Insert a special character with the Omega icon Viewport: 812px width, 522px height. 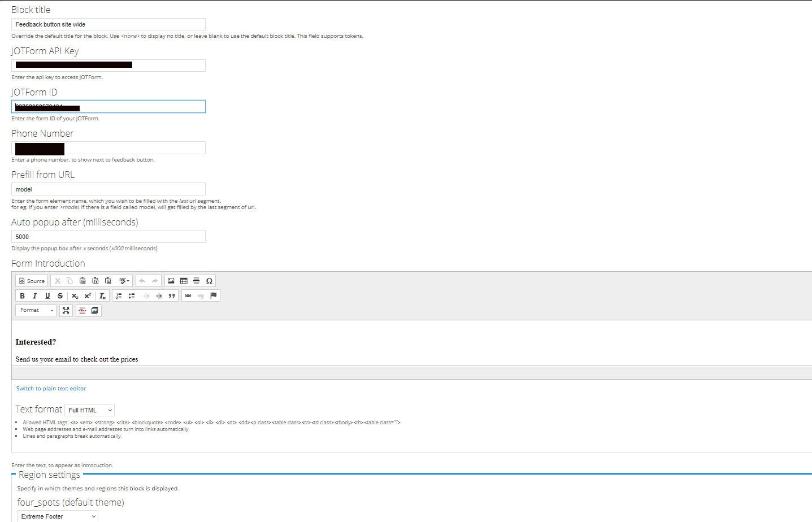click(x=209, y=281)
